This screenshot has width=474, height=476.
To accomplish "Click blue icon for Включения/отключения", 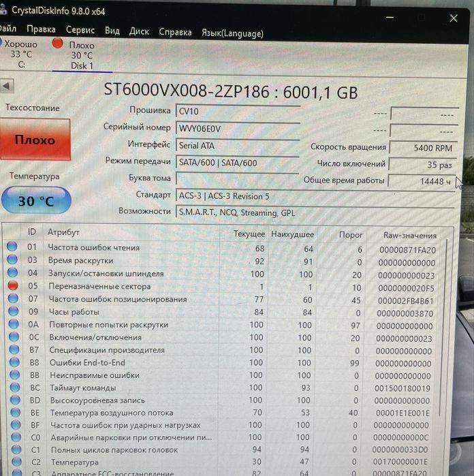I will coord(14,336).
